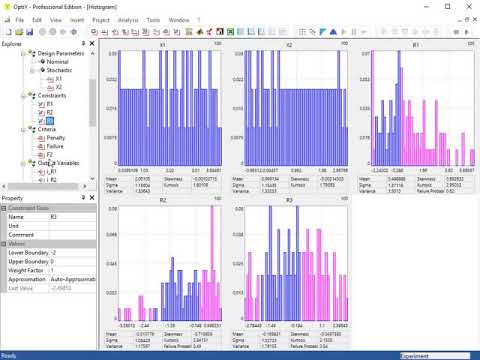Image resolution: width=480 pixels, height=360 pixels.
Task: Click the blue Save floppy disk icon
Action: (30, 32)
